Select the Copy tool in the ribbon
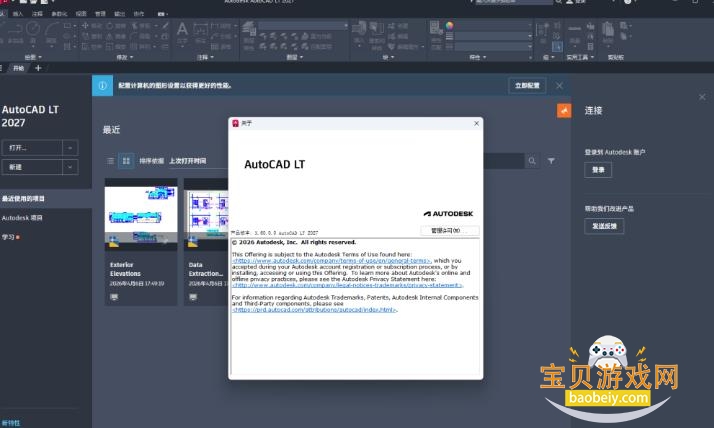714x428 pixels. [92, 36]
